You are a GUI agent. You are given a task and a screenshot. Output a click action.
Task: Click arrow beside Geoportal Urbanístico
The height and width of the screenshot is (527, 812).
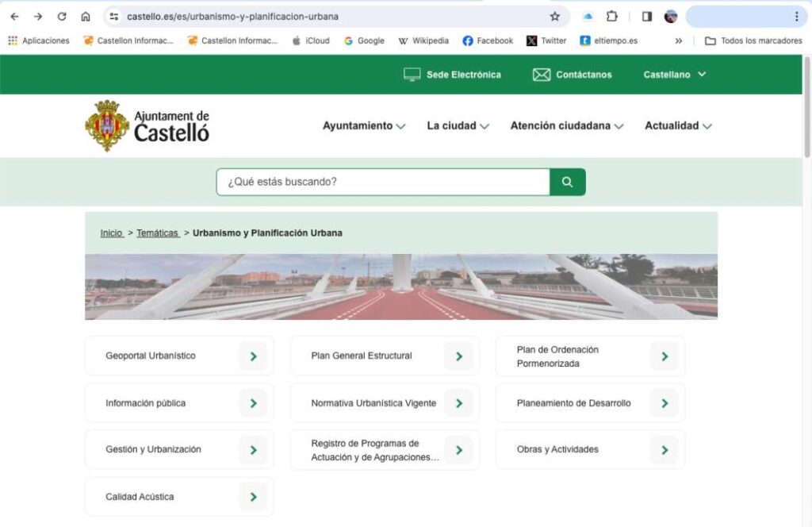point(253,356)
